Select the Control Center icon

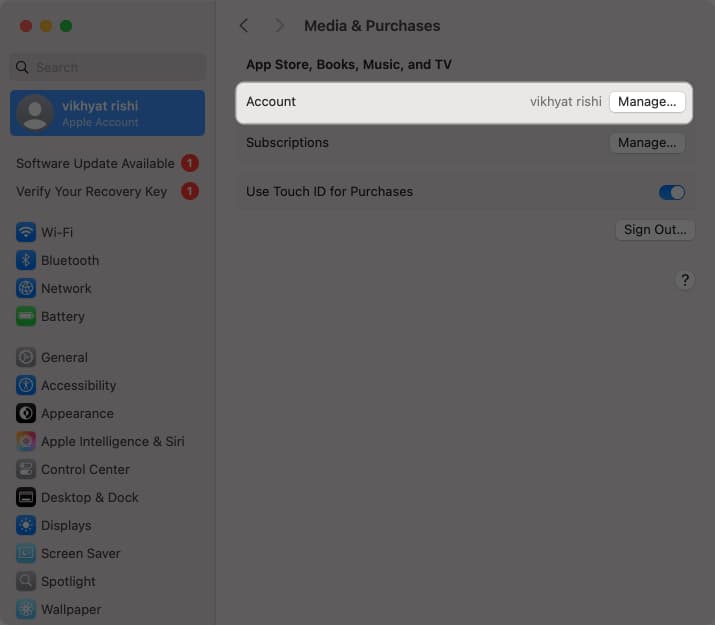coord(26,469)
